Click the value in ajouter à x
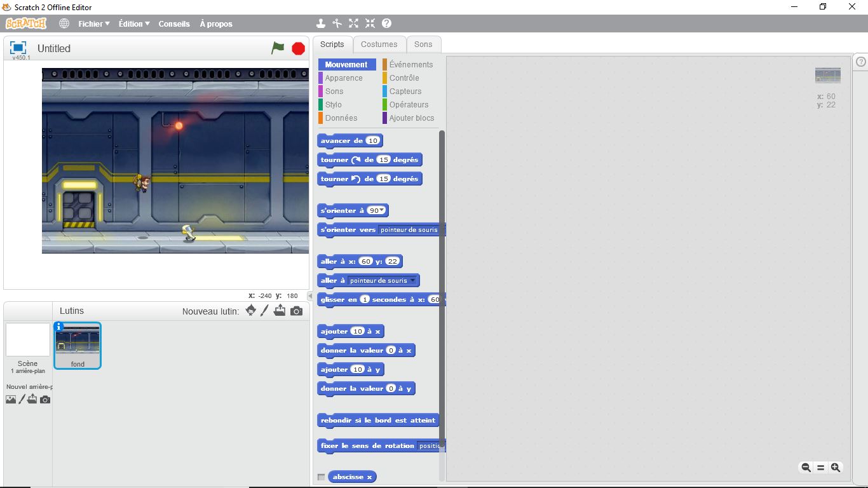This screenshot has height=488, width=868. [x=358, y=332]
